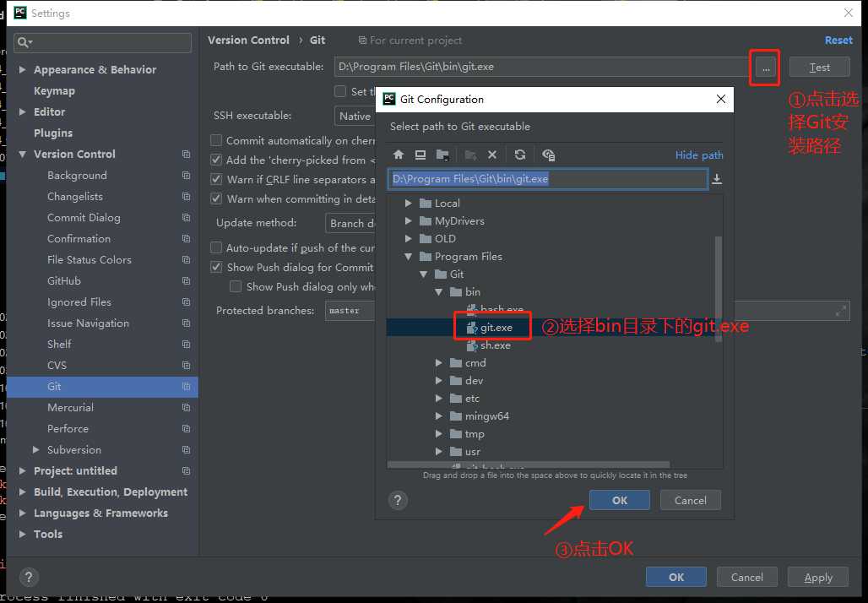This screenshot has height=603, width=868.
Task: Click the horizontal scrollbar below the file tree
Action: [x=529, y=464]
